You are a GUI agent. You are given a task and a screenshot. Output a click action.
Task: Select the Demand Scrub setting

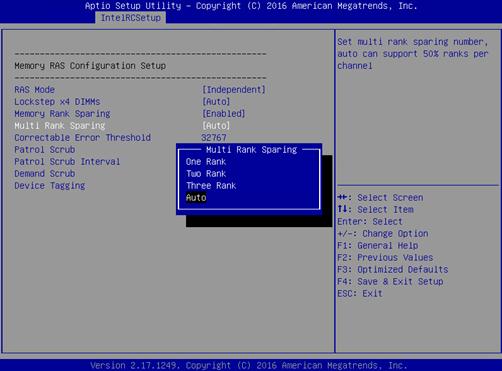(x=44, y=174)
